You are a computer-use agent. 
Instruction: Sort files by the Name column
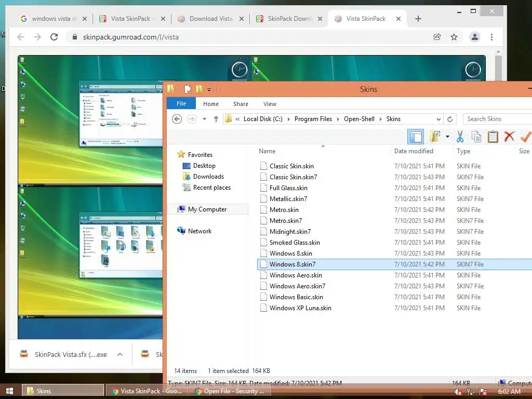coord(267,151)
